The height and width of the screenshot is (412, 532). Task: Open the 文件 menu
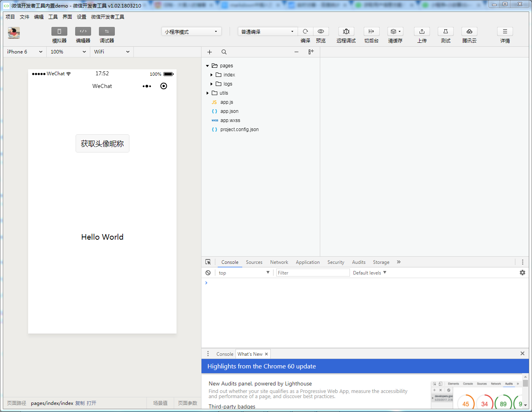25,17
